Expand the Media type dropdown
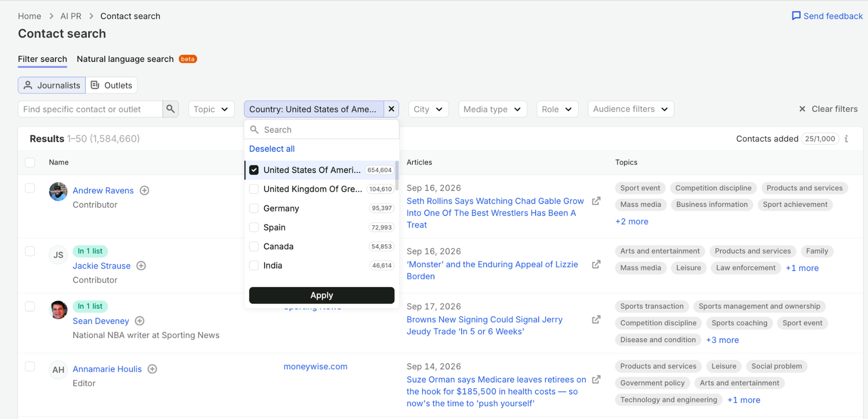The height and width of the screenshot is (419, 868). coord(493,109)
